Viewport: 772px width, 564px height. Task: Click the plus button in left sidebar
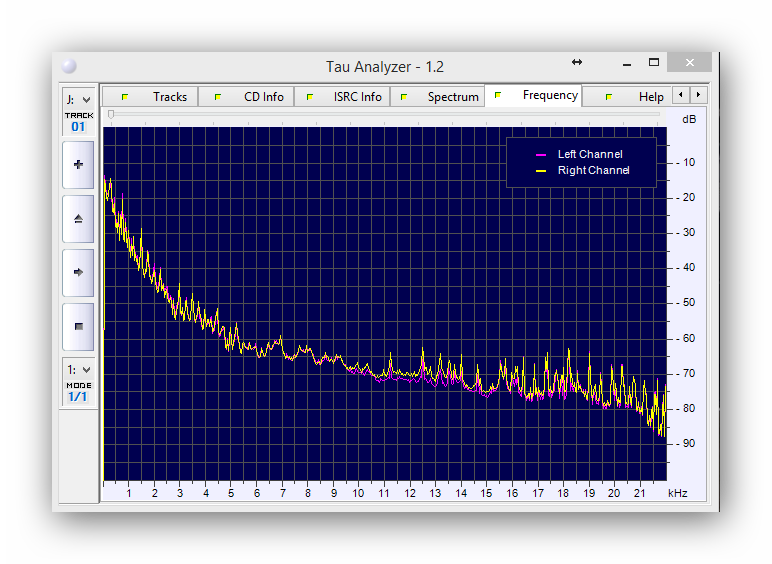(78, 165)
